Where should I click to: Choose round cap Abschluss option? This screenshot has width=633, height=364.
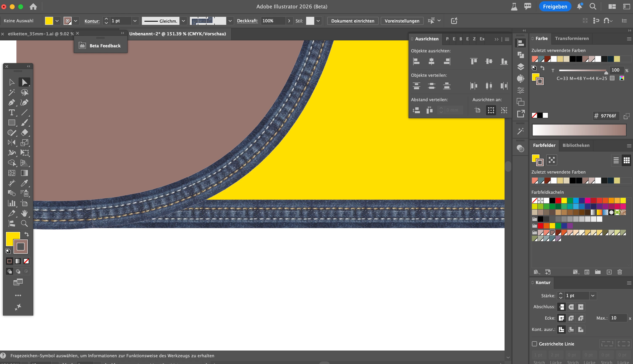(571, 307)
